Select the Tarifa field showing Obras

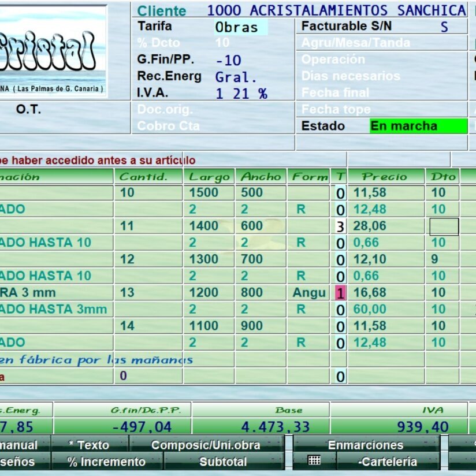(240, 27)
